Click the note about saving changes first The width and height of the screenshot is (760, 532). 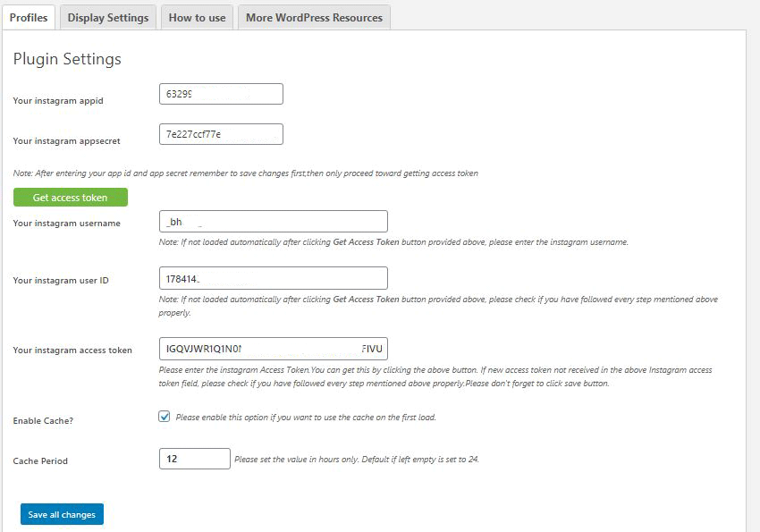245,173
